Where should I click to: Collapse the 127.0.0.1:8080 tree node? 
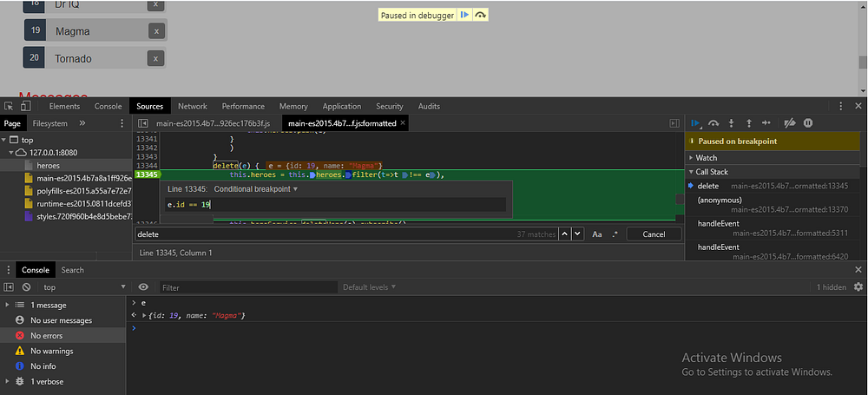[x=10, y=152]
